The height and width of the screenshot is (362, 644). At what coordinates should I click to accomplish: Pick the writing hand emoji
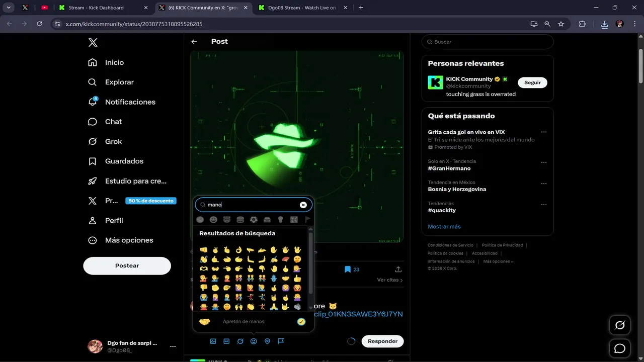pos(274,259)
